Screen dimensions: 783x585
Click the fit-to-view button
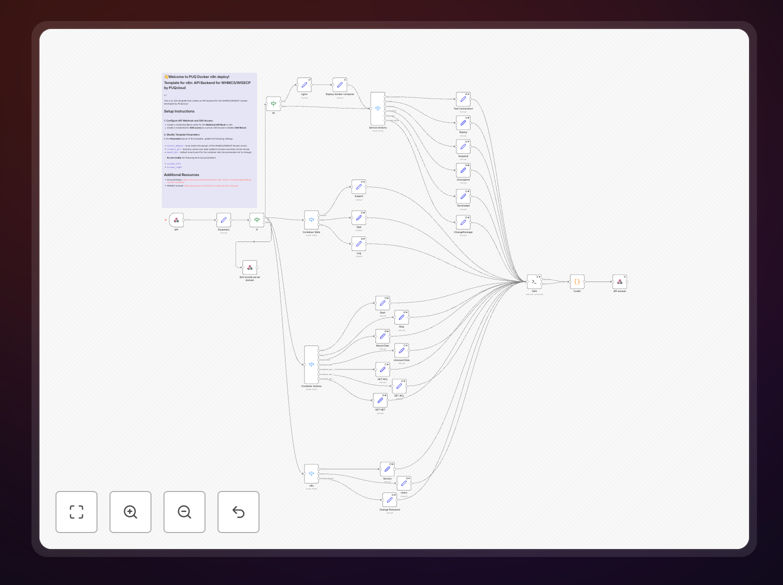point(76,512)
